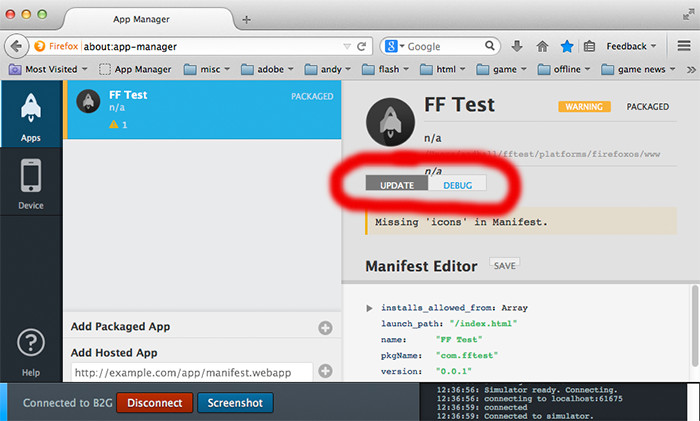Click the Connected to B2G status text
The width and height of the screenshot is (700, 421).
click(68, 403)
